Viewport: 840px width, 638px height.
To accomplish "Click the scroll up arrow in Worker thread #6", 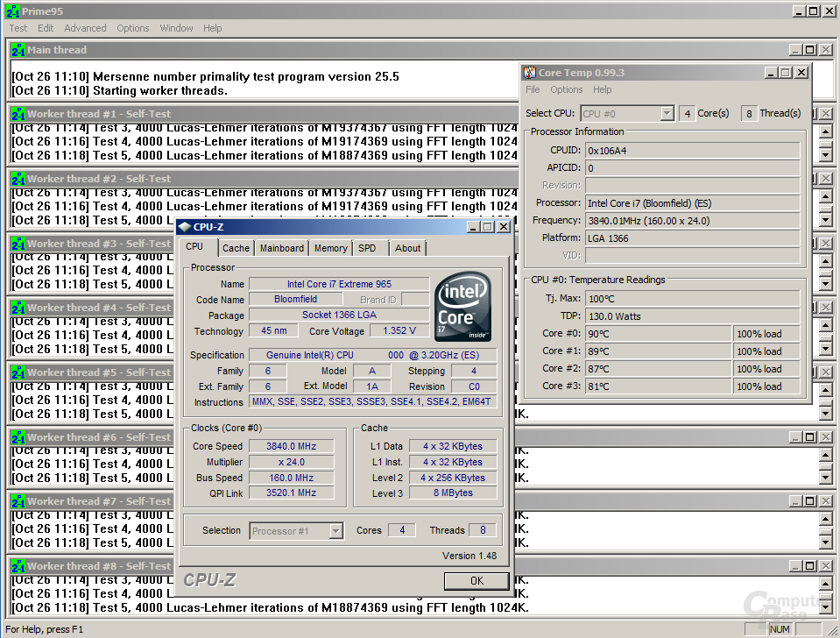I will click(825, 455).
